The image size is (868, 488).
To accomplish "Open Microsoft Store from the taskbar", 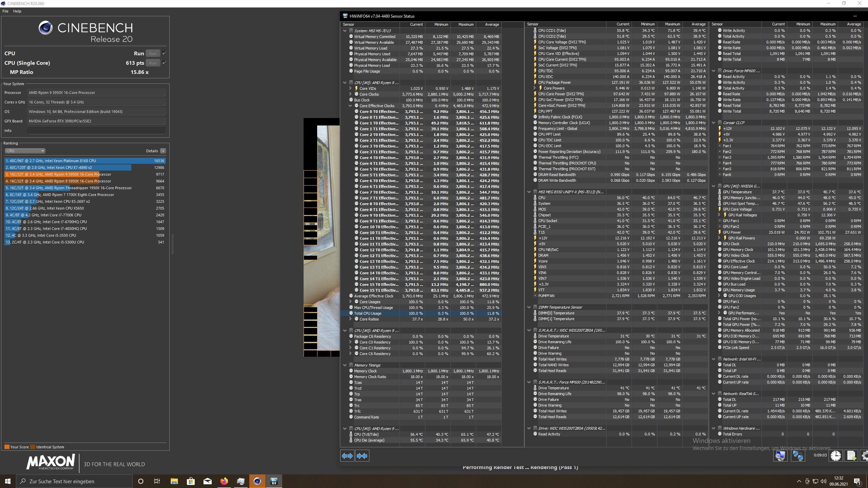I will pos(191,481).
